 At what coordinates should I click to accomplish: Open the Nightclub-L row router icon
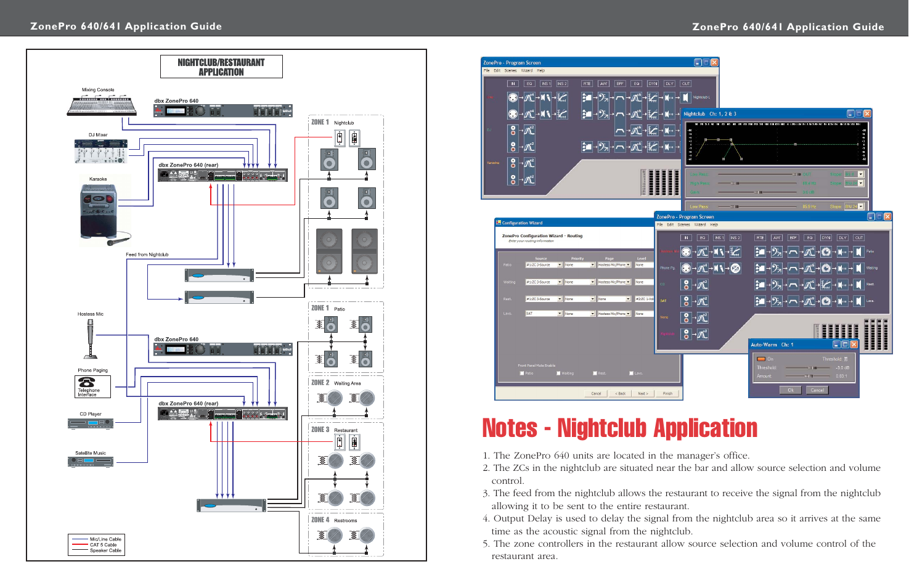(587, 97)
